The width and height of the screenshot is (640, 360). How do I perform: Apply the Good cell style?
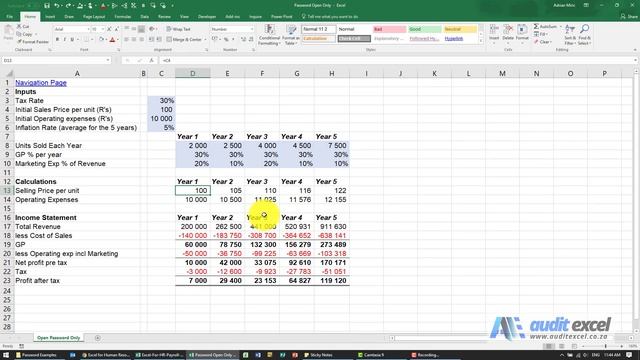pos(424,29)
